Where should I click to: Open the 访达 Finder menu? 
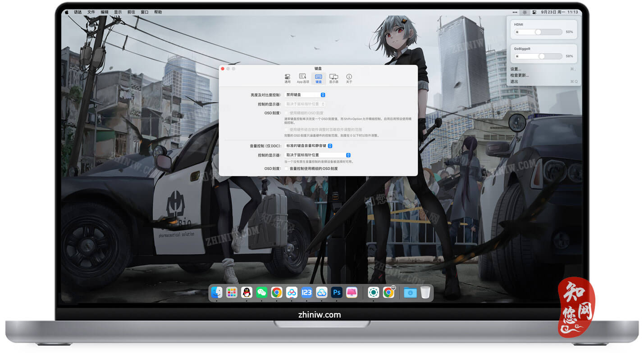click(78, 12)
